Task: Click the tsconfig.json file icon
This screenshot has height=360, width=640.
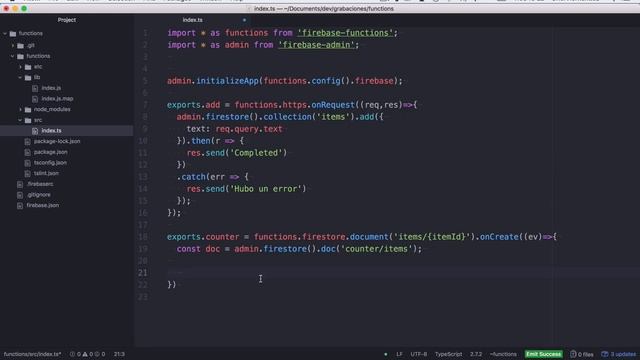Action: coord(27,162)
